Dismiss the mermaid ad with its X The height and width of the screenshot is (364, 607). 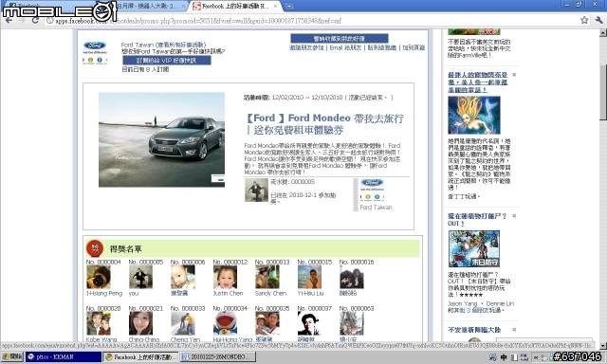coord(514,75)
